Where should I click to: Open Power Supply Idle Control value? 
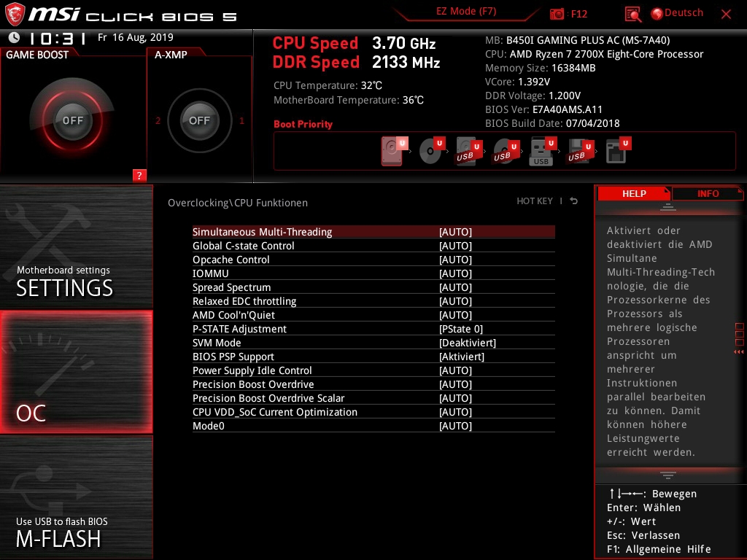pos(455,370)
